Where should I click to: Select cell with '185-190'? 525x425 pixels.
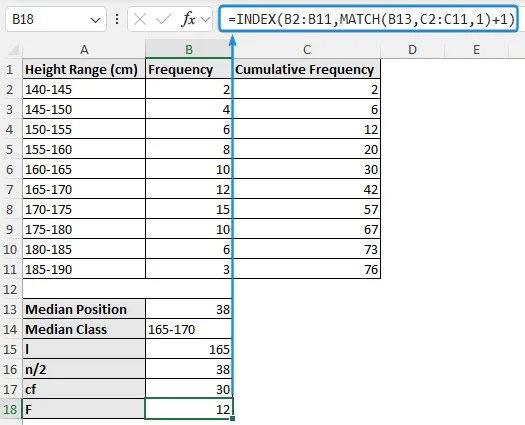pyautogui.click(x=84, y=269)
